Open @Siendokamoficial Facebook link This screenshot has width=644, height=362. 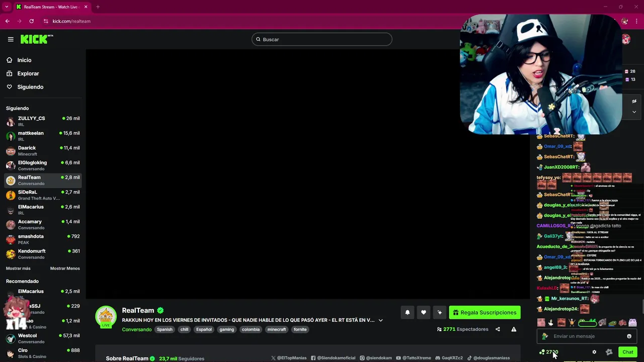pos(333,358)
